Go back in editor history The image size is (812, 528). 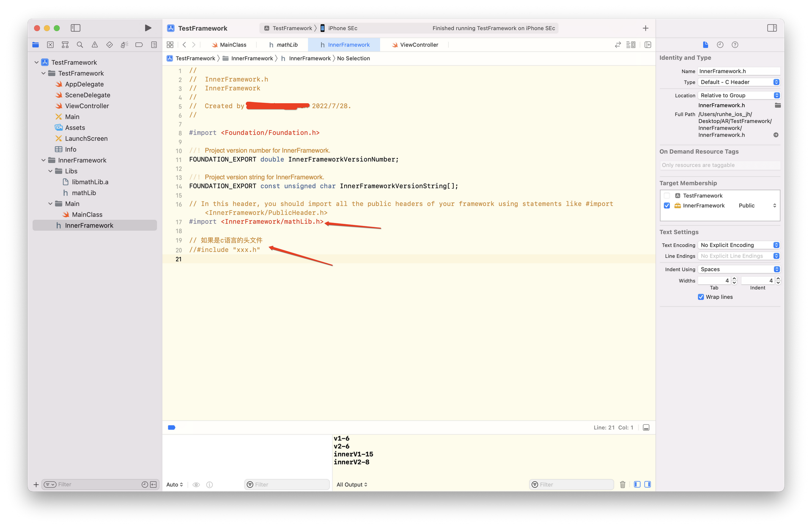pos(184,45)
